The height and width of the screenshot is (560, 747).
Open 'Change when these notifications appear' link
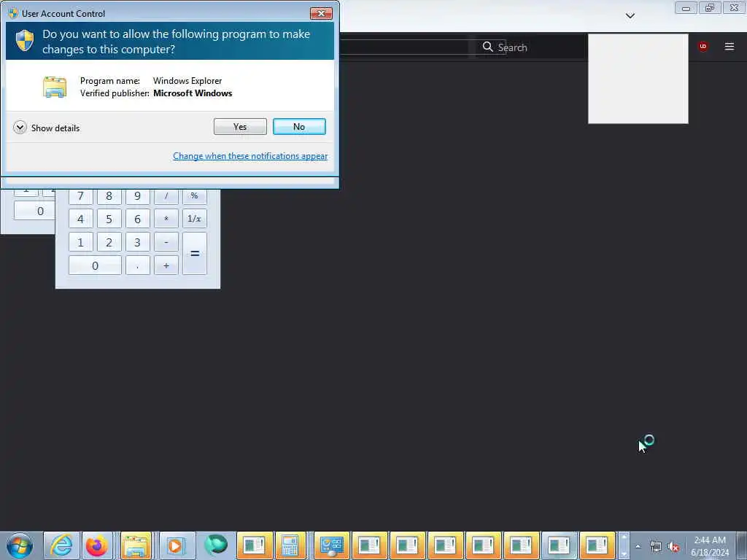250,156
